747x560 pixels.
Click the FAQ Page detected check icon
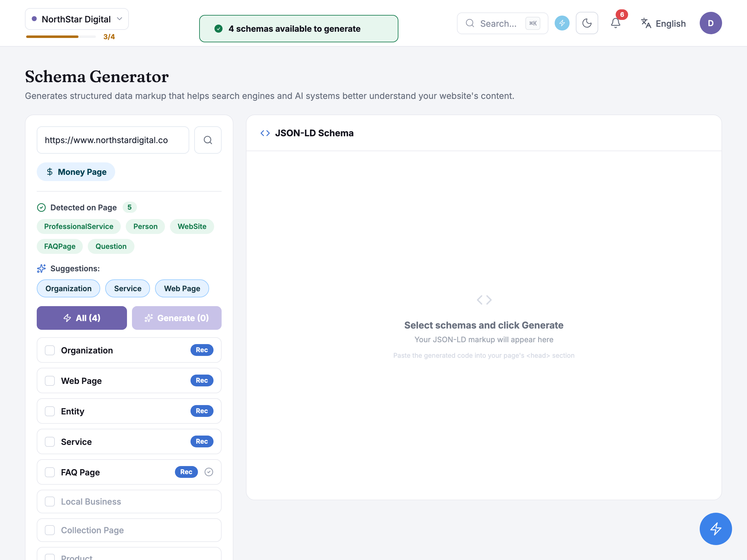click(209, 472)
